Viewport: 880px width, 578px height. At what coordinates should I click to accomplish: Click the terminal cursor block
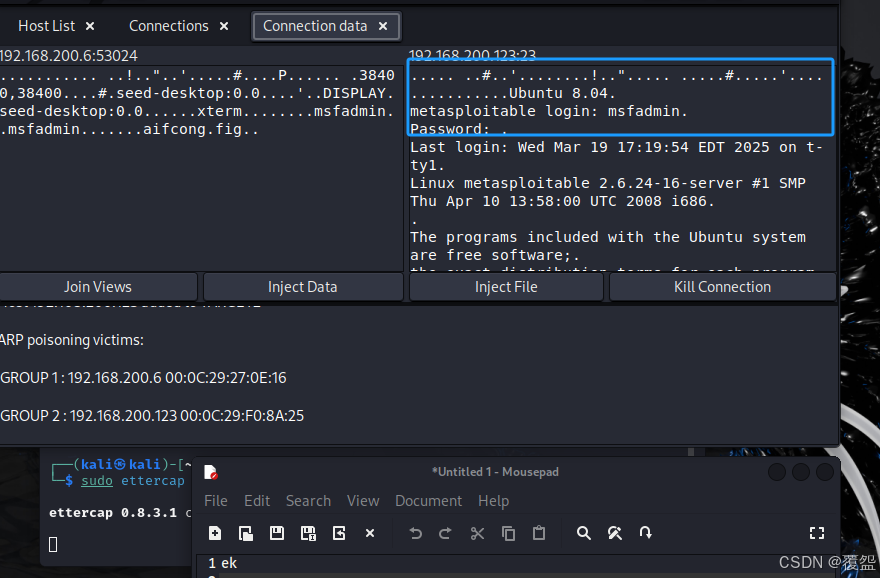[x=53, y=544]
